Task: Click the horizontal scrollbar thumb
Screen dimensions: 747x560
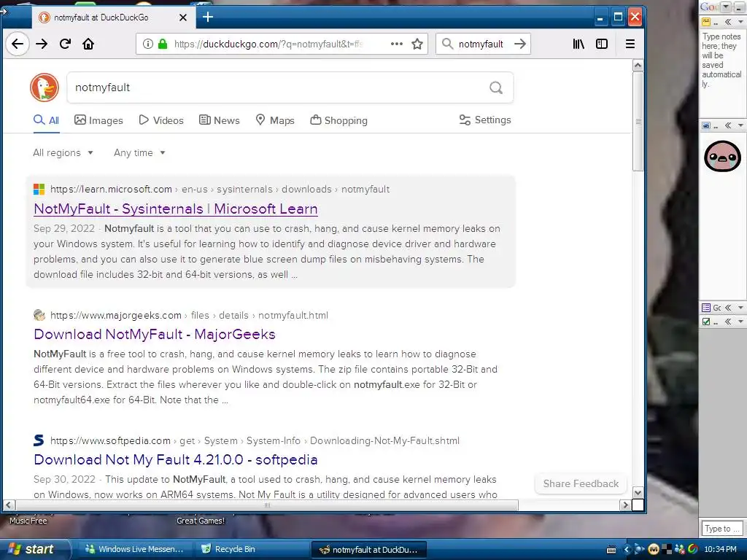Action: (x=267, y=505)
